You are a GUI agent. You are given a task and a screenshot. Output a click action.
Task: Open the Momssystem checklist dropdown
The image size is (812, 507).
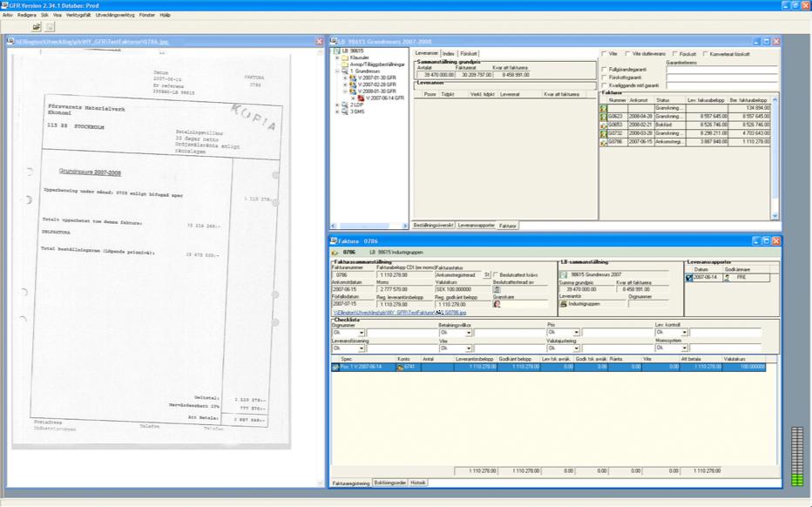pyautogui.click(x=684, y=348)
